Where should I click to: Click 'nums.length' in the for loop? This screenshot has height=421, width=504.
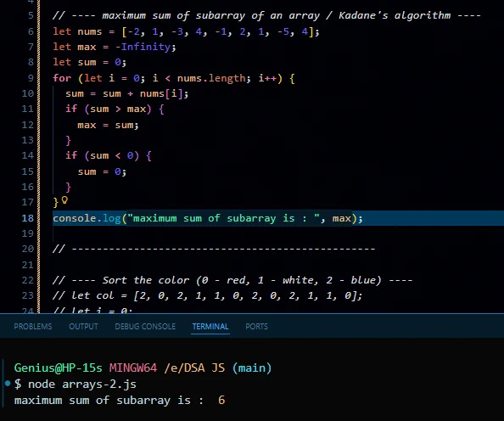[211, 78]
